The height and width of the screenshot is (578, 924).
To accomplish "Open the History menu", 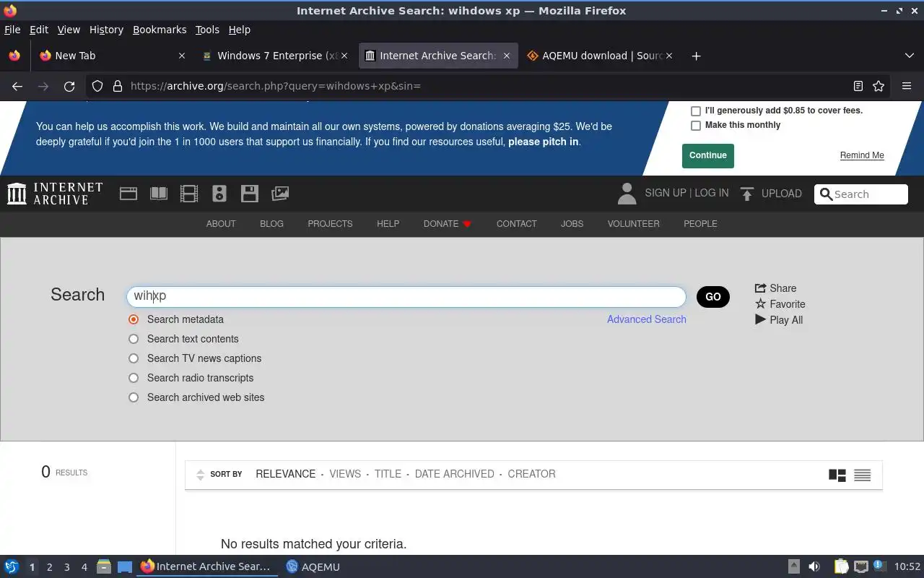I will point(106,30).
